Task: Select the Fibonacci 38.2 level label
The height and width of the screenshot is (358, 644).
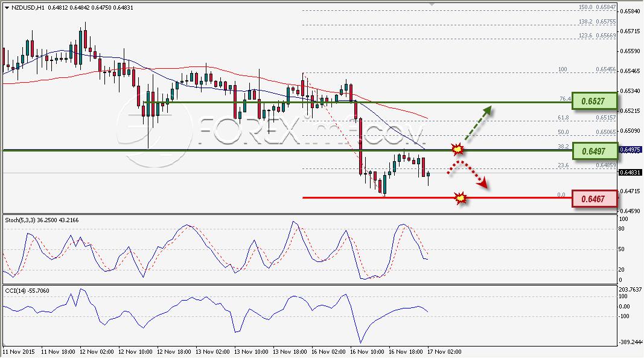Action: [564, 147]
